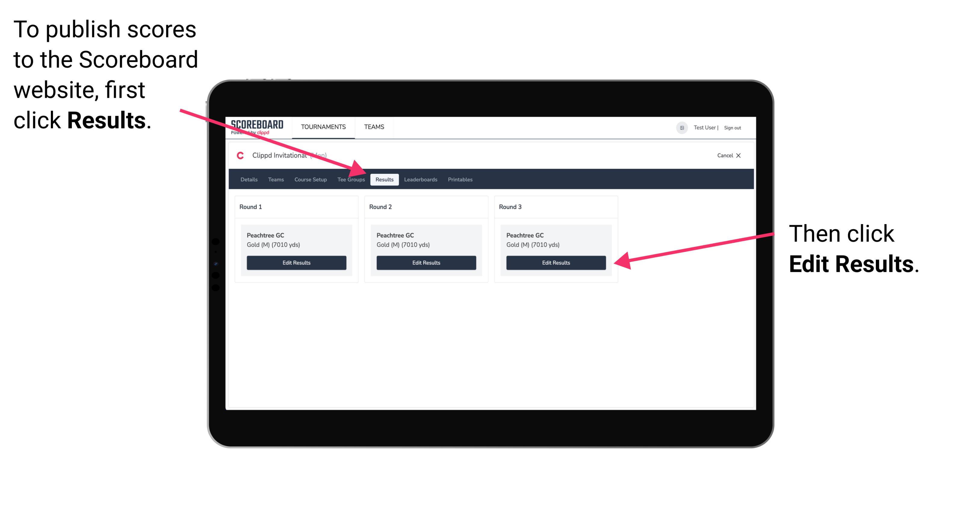Click the Round 2 Edit Results button
The height and width of the screenshot is (527, 980).
coord(427,262)
